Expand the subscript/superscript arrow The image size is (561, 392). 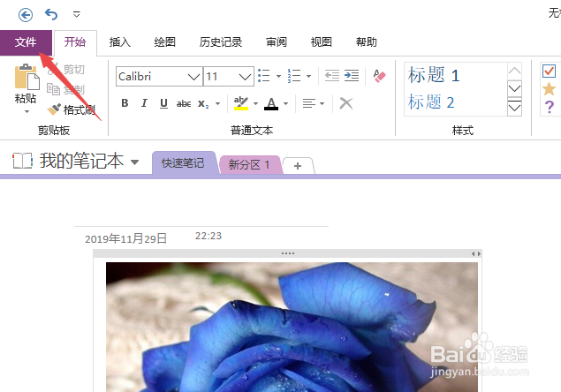pyautogui.click(x=217, y=103)
